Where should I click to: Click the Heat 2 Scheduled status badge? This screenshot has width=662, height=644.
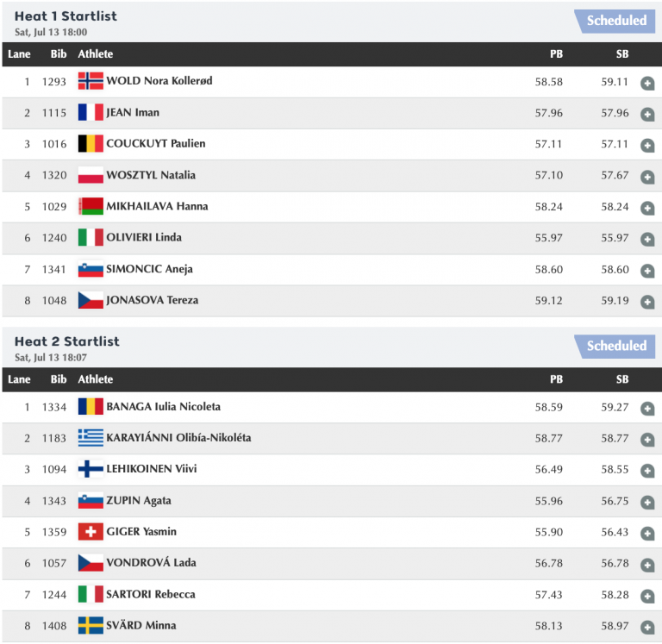click(616, 346)
